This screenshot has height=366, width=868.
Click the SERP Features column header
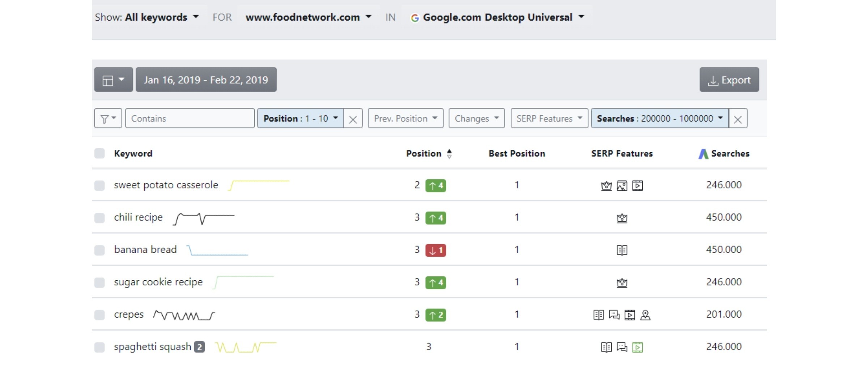click(x=622, y=153)
